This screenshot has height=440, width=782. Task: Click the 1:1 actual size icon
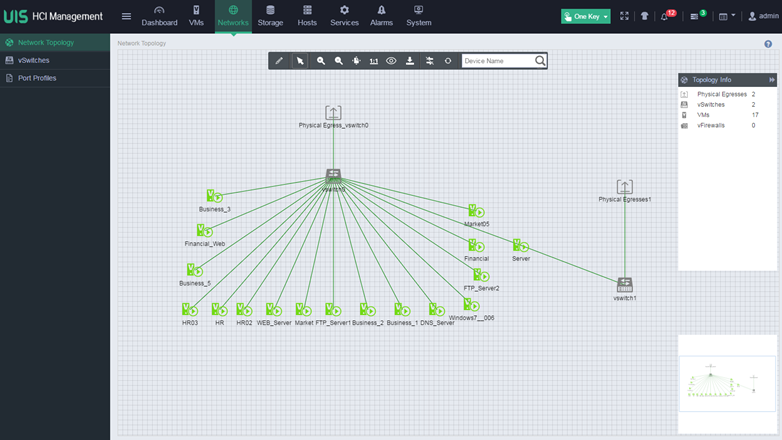[x=374, y=61]
